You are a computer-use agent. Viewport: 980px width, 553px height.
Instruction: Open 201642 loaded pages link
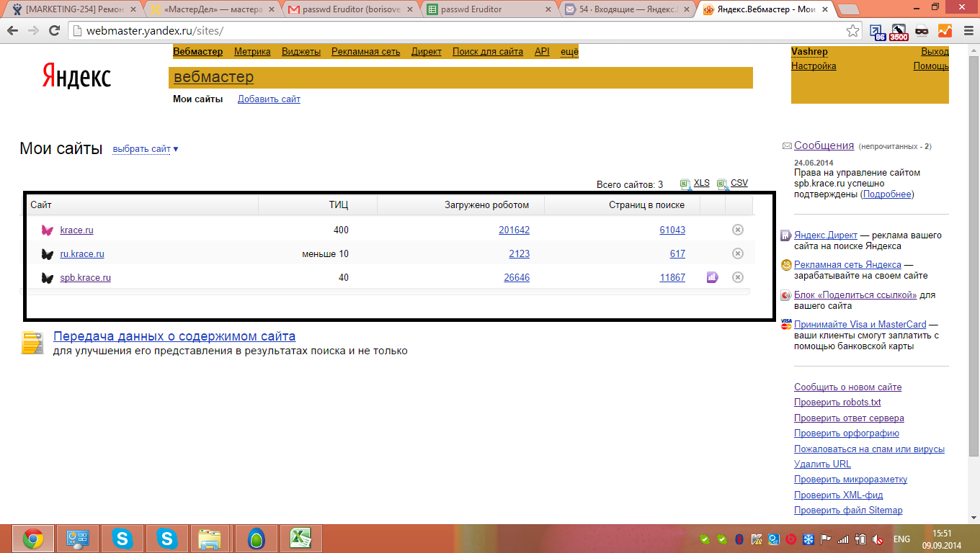[514, 230]
